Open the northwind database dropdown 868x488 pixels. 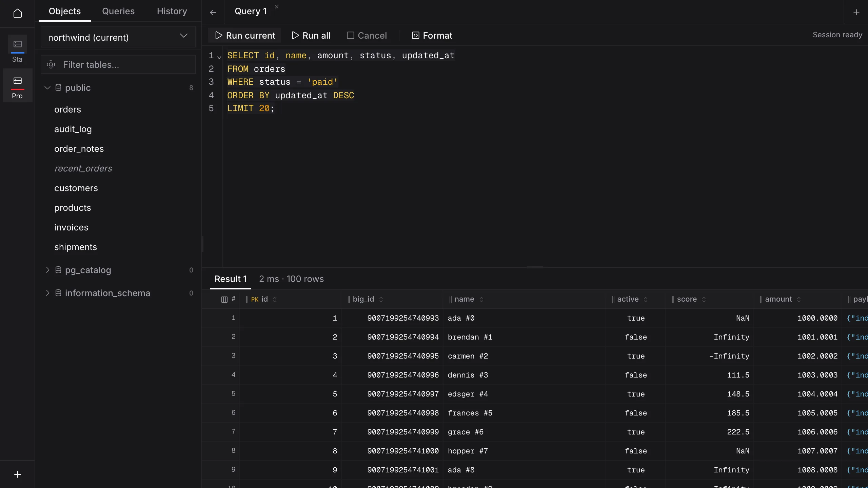click(118, 37)
